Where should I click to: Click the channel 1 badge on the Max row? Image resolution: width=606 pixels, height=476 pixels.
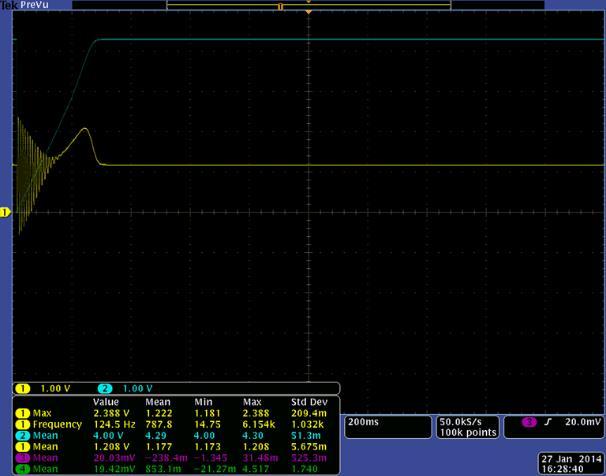[22, 413]
